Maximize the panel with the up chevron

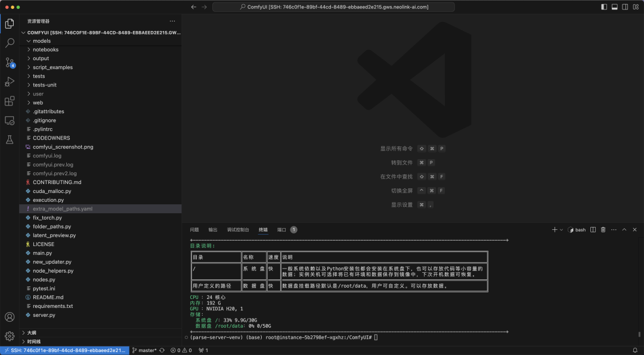[624, 230]
